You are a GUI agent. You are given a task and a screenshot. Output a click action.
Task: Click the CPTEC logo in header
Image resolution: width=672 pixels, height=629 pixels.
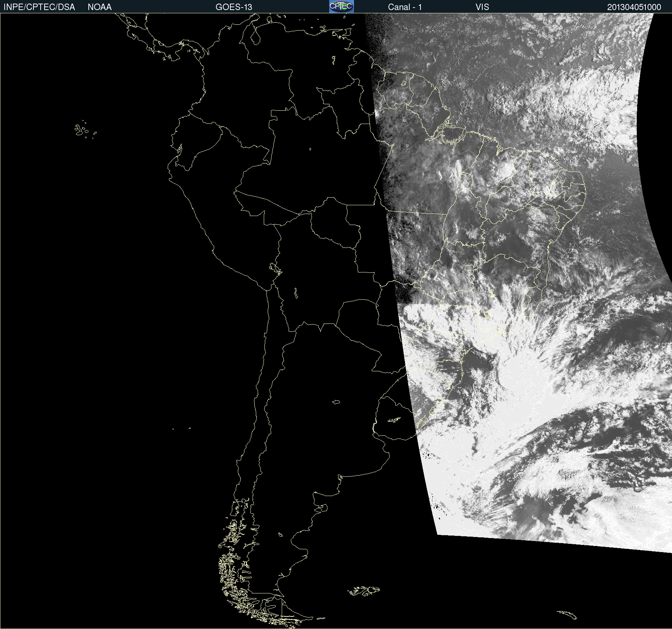click(x=341, y=6)
